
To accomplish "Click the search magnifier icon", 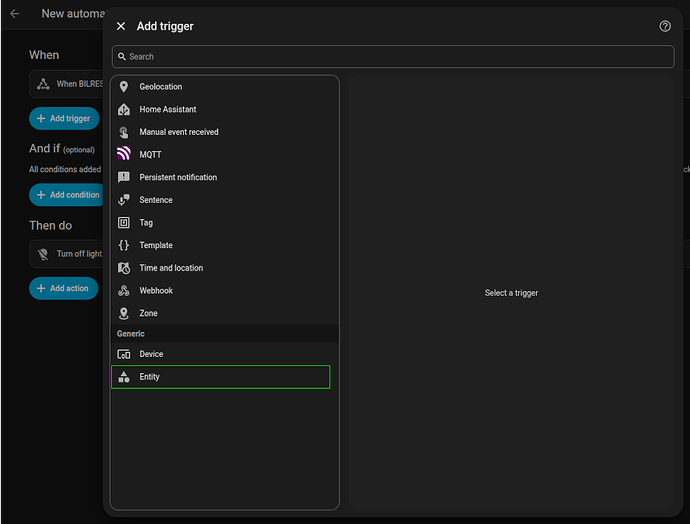I will pos(122,57).
